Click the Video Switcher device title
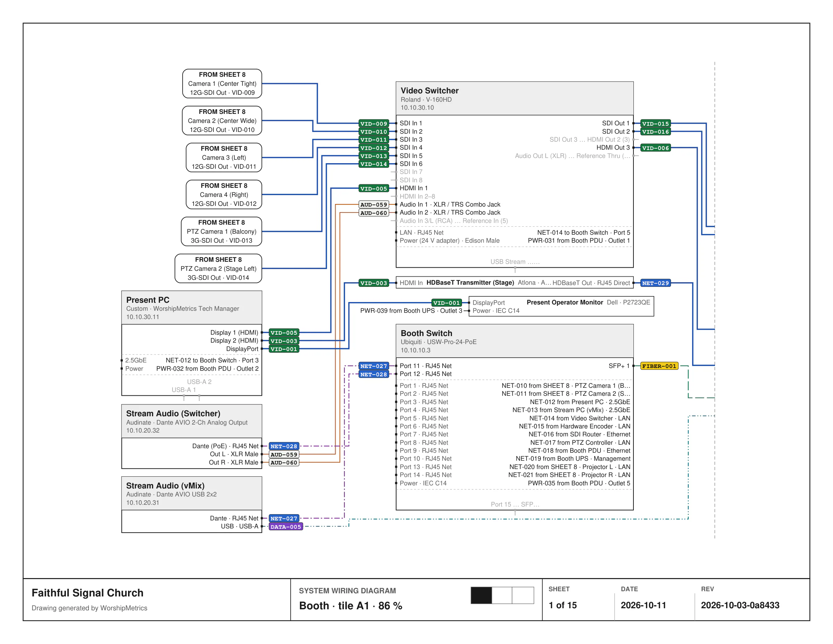The width and height of the screenshot is (833, 644). click(429, 90)
